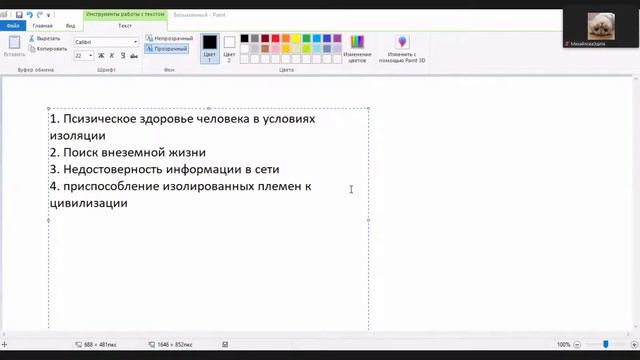Click the participant video thumbnail

(601, 27)
